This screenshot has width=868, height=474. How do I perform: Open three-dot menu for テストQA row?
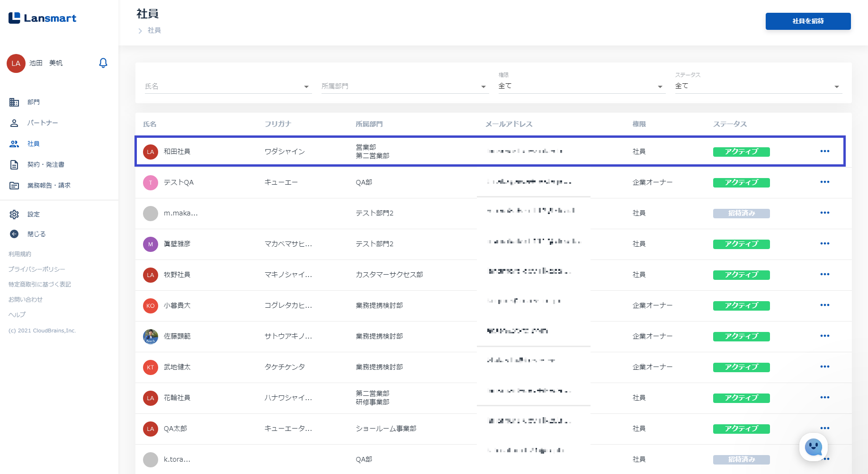click(824, 182)
